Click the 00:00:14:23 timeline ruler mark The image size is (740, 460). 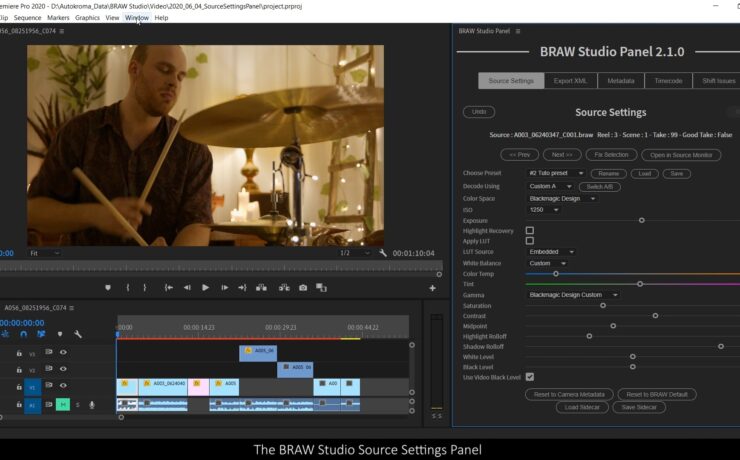coord(199,327)
